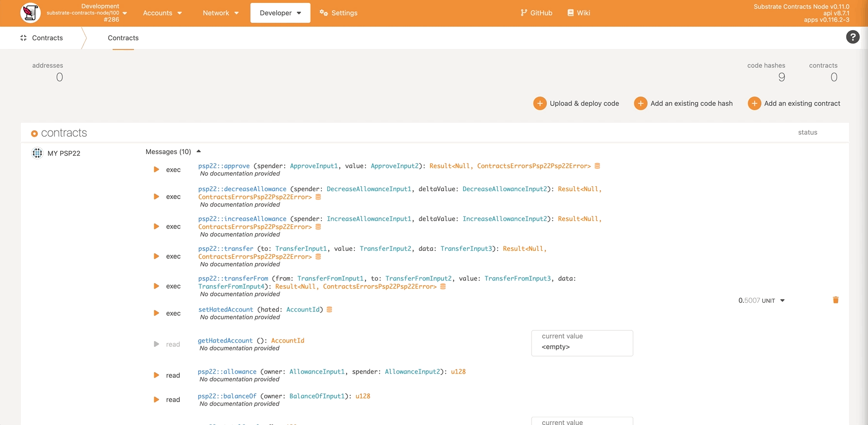The image size is (868, 425).
Task: Delete MY PSP22 contract with trash icon
Action: pos(835,300)
